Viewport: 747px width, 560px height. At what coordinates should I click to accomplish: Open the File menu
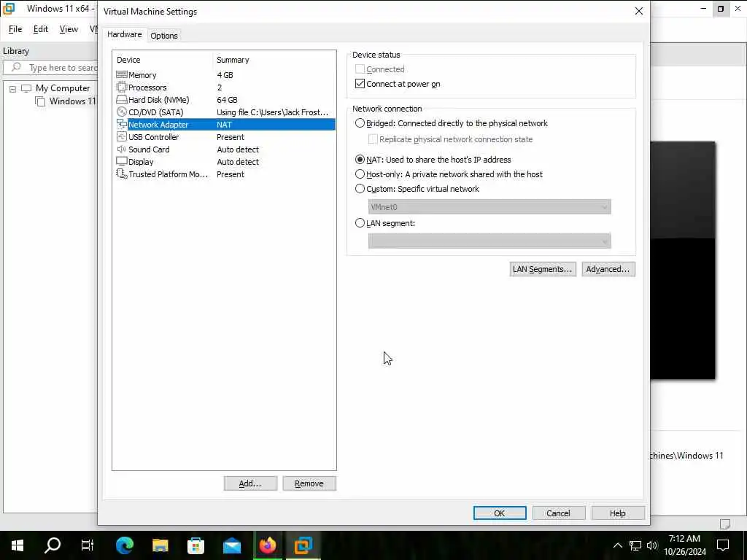pos(15,29)
